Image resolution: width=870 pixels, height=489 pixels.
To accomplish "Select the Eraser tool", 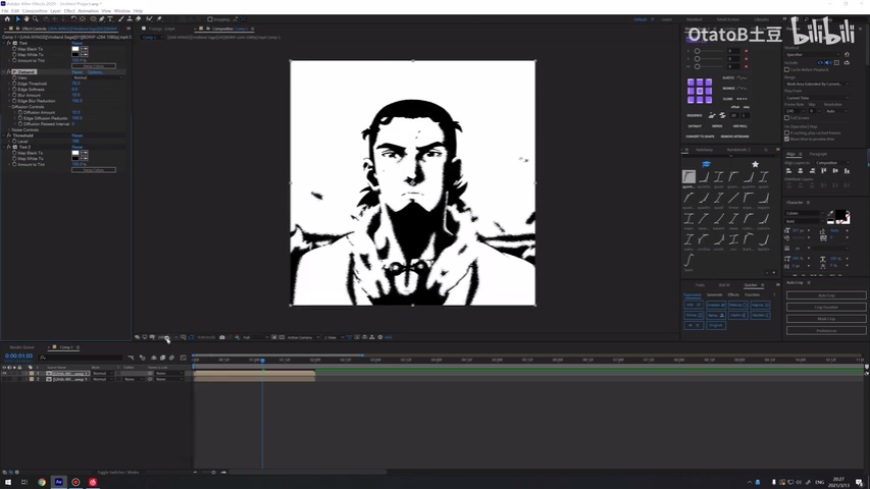I will [x=138, y=19].
